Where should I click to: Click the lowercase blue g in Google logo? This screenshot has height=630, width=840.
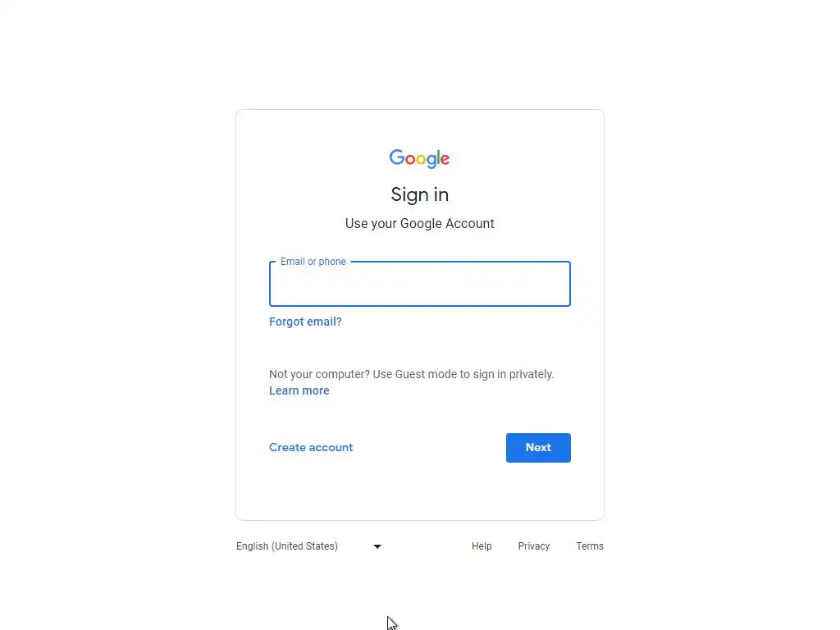pos(431,162)
